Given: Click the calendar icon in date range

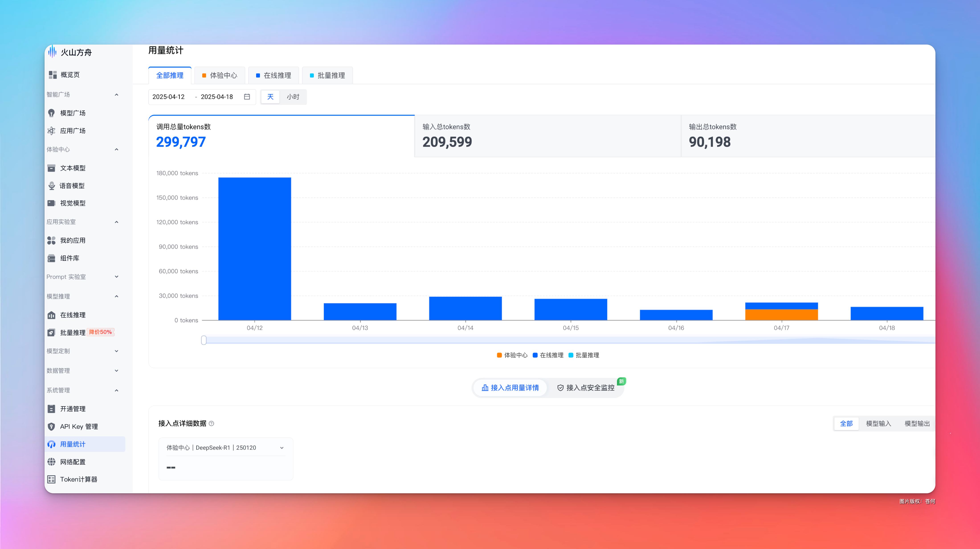Looking at the screenshot, I should pyautogui.click(x=247, y=97).
